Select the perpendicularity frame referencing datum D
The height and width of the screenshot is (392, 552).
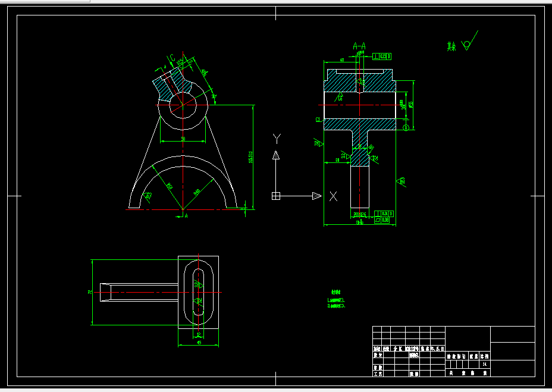tap(384, 214)
